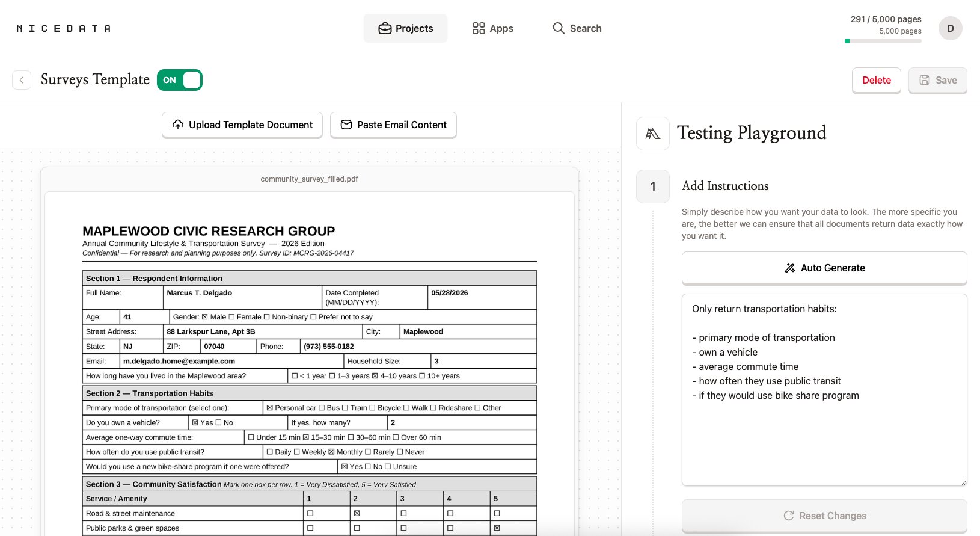The height and width of the screenshot is (536, 980).
Task: Click 'MAPLEWOOD CIVIC RESEARCH GROUP' heading
Action: point(209,231)
